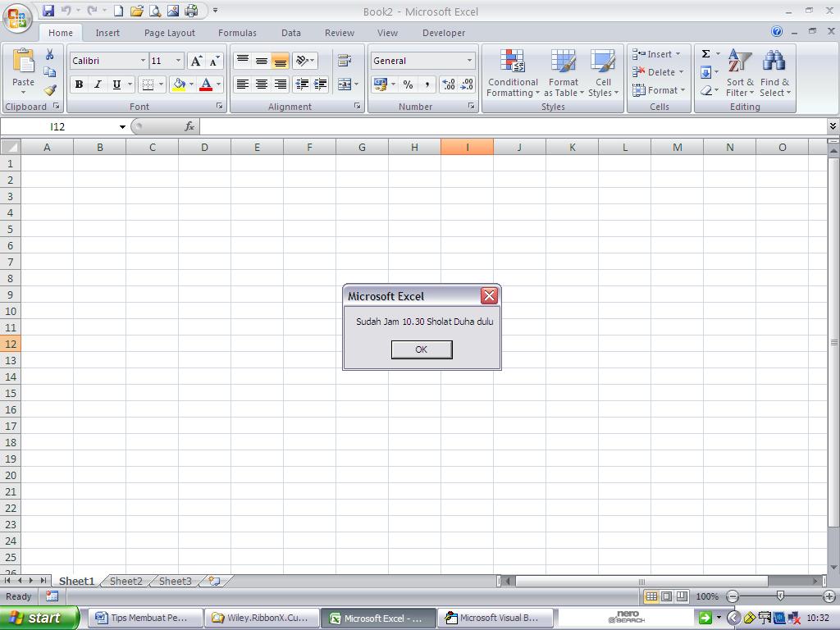The image size is (840, 630).
Task: Apply Comma Style number format
Action: click(427, 84)
